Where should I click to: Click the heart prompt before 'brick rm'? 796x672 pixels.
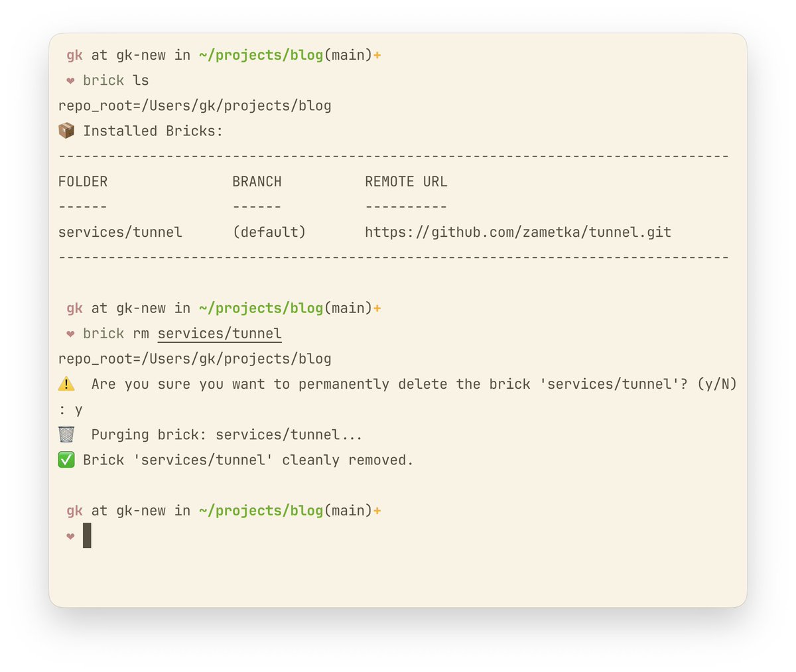click(x=70, y=334)
